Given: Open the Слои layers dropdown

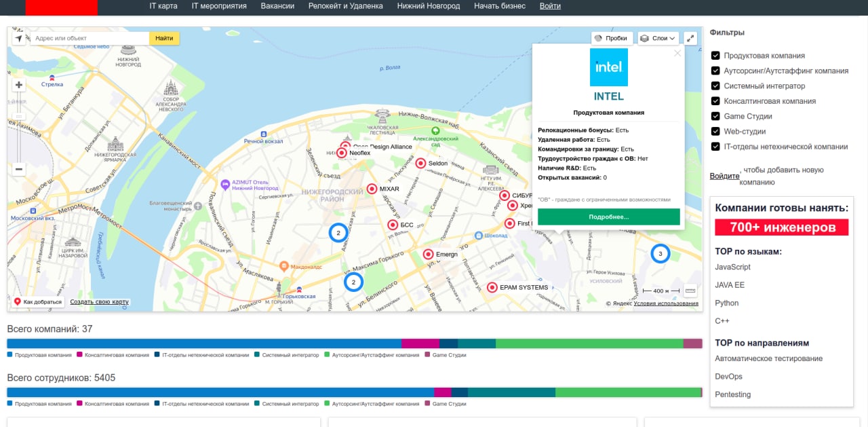Looking at the screenshot, I should (x=658, y=39).
